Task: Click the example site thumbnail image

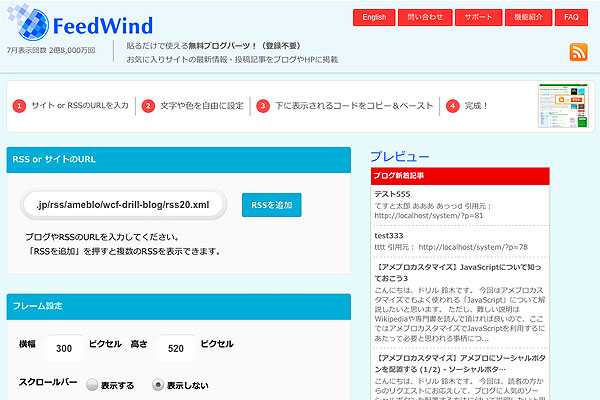Action: (x=563, y=106)
